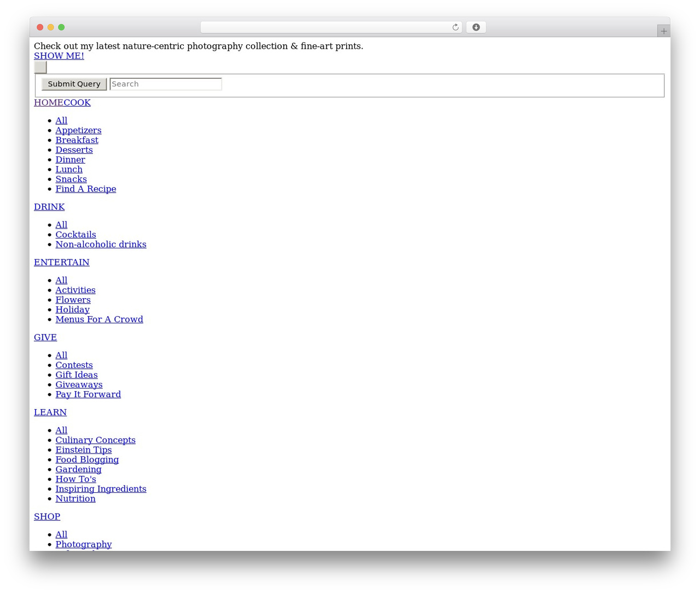Add a new browser tab with plus
700x593 pixels.
click(x=663, y=31)
